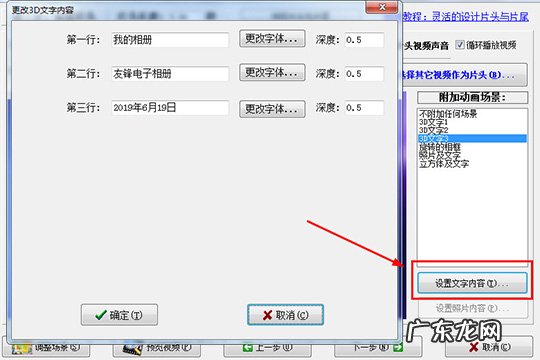The width and height of the screenshot is (540, 360).
Task: Go to next step 下一步(N)
Action: pyautogui.click(x=378, y=348)
